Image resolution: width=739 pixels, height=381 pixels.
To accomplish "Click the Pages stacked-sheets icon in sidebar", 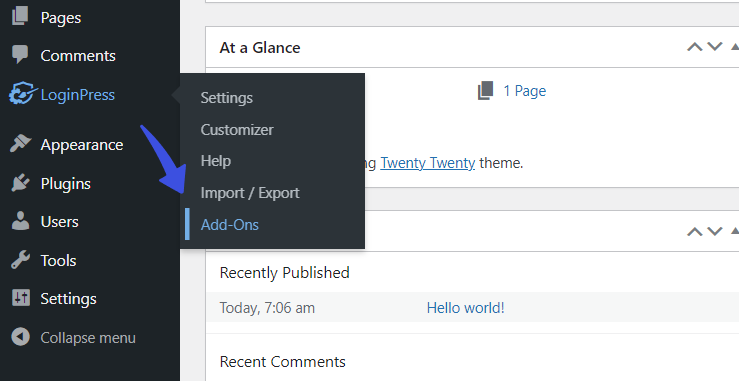I will (20, 16).
